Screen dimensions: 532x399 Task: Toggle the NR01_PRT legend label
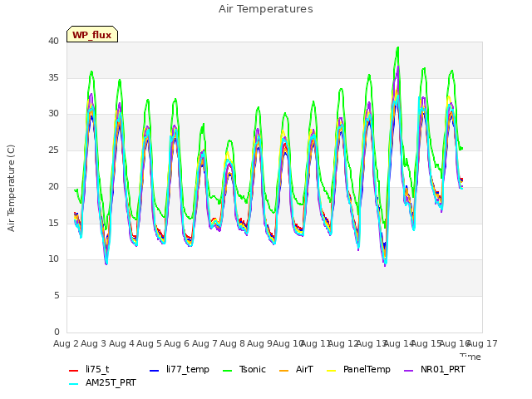coord(443,369)
